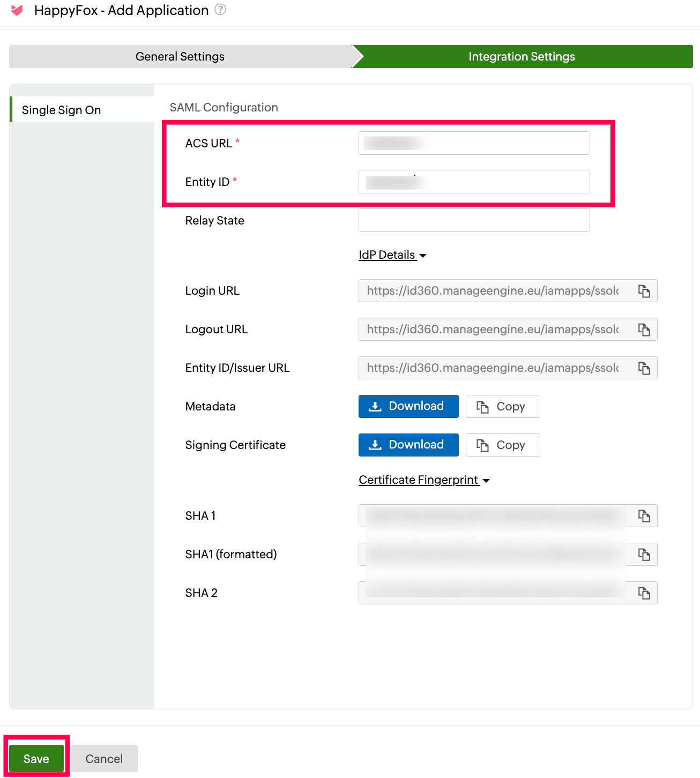700x778 pixels.
Task: Cancel adding the application
Action: pos(104,759)
